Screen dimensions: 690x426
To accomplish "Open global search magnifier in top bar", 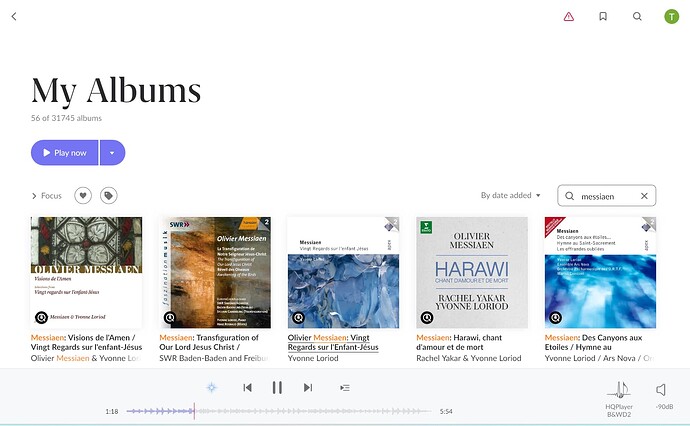I will pyautogui.click(x=637, y=17).
